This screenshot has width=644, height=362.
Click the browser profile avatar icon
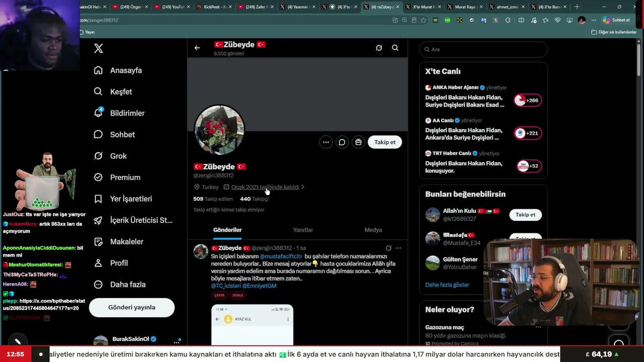coord(582,20)
